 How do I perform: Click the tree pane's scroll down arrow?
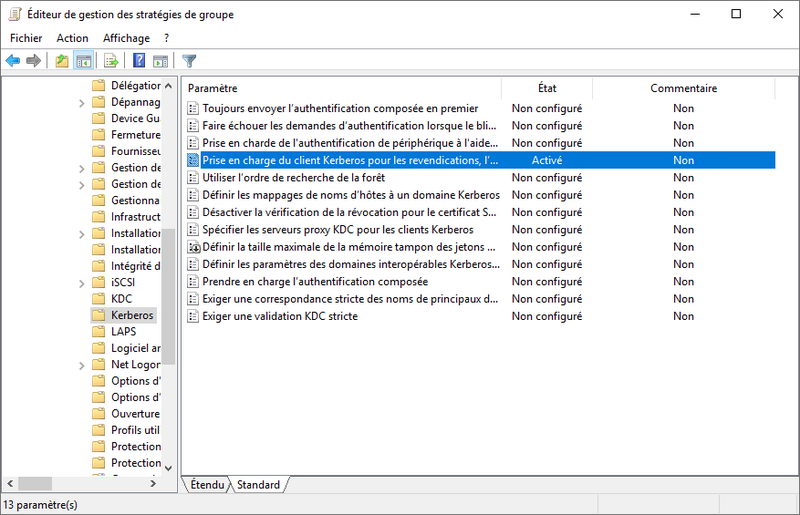point(168,466)
